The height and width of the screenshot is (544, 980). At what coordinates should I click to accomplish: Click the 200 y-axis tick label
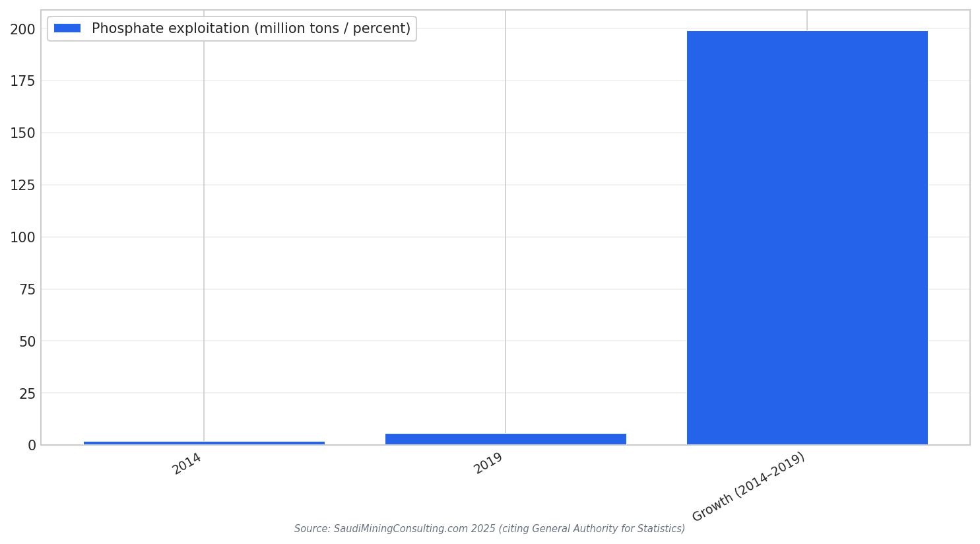point(23,29)
